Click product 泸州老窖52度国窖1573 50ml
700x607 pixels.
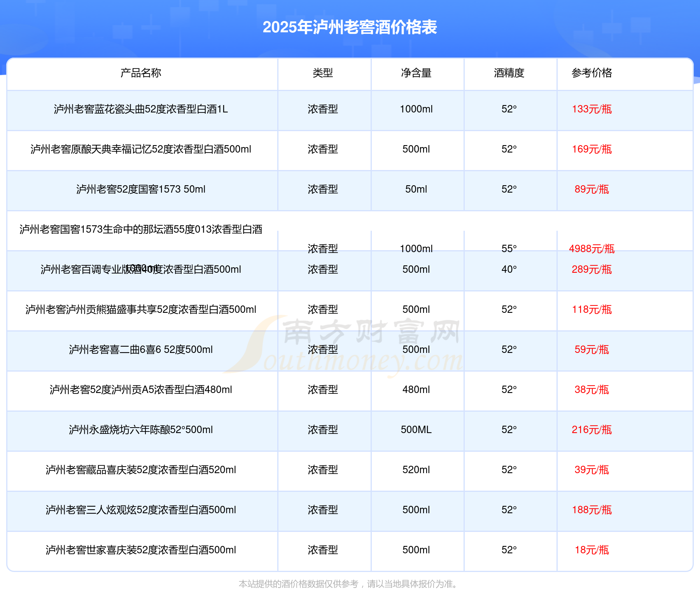141,189
